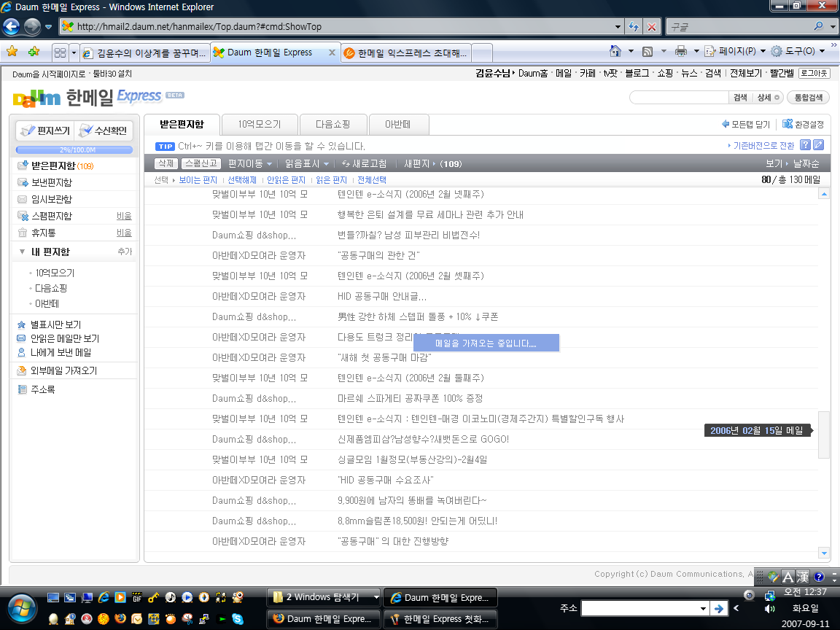This screenshot has height=630, width=840.
Task: Open the IE 도구(O) tools menu
Action: click(798, 51)
